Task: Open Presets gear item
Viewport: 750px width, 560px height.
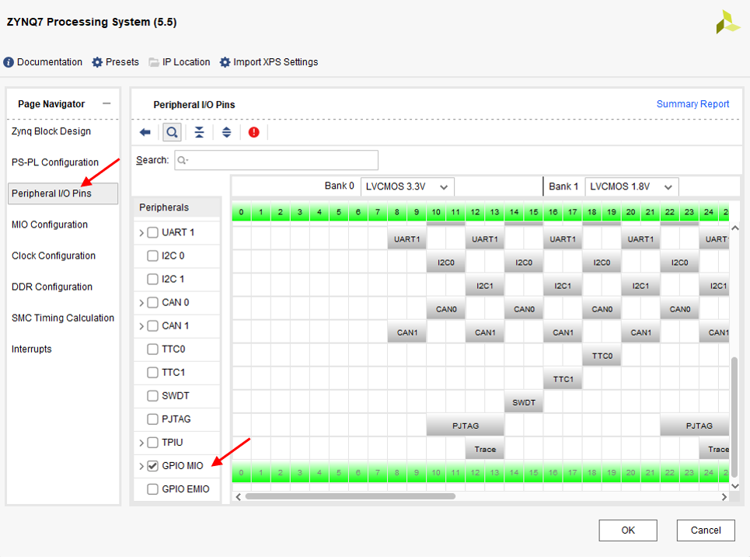Action: pos(115,62)
